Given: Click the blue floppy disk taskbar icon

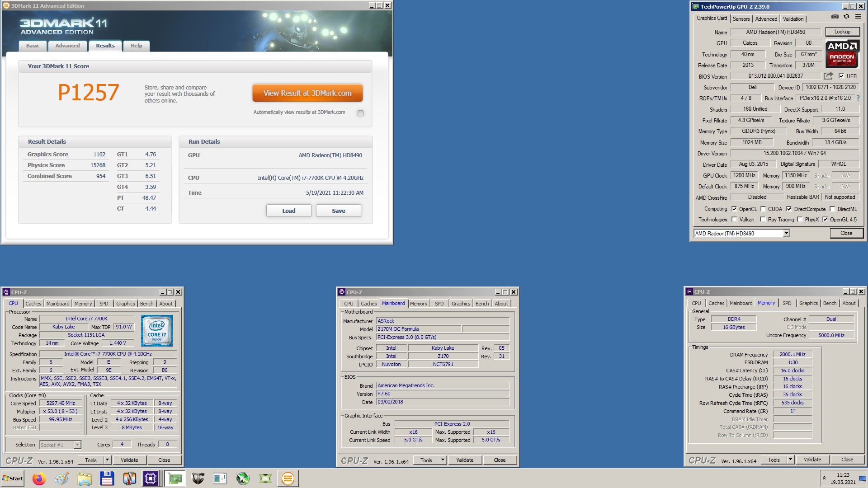Looking at the screenshot, I should coord(107,478).
